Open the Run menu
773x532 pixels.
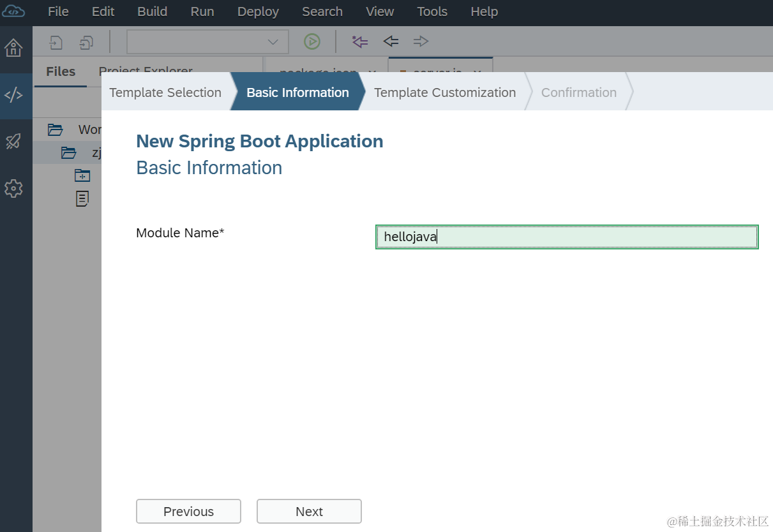(202, 11)
